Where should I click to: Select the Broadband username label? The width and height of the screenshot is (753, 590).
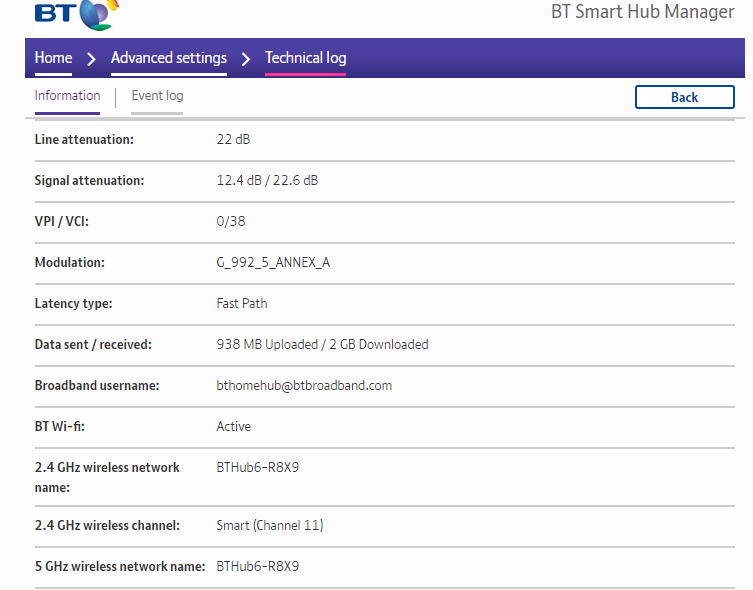tap(97, 385)
